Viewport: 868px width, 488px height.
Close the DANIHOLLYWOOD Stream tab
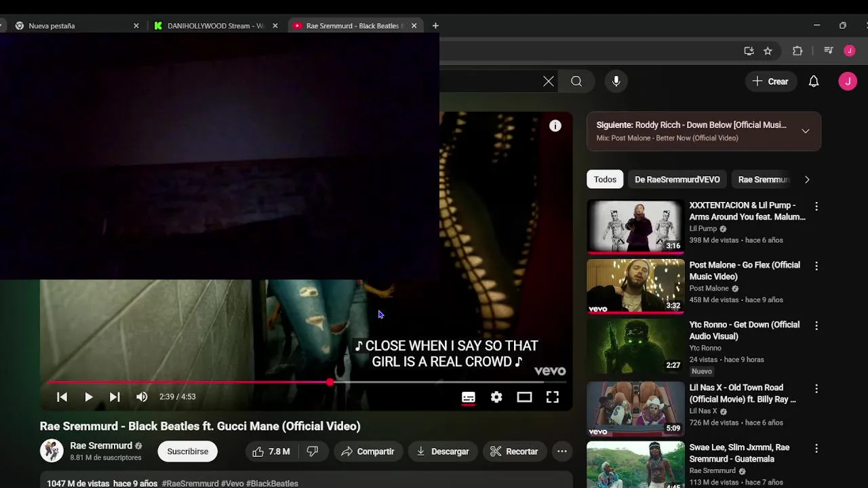pos(275,26)
